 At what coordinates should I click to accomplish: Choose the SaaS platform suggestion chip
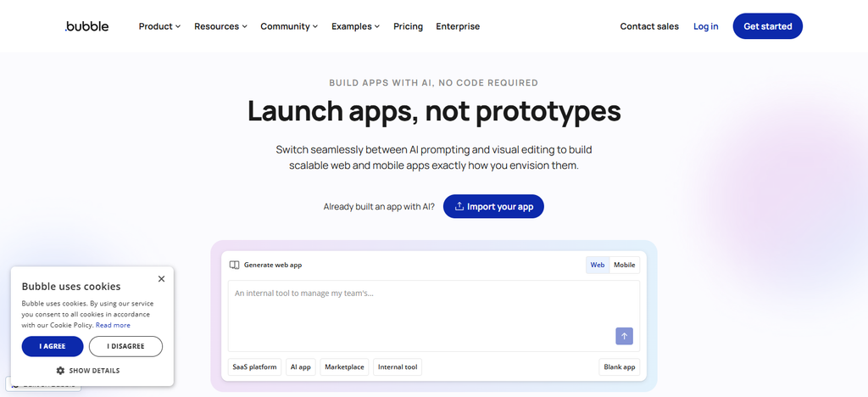point(254,367)
